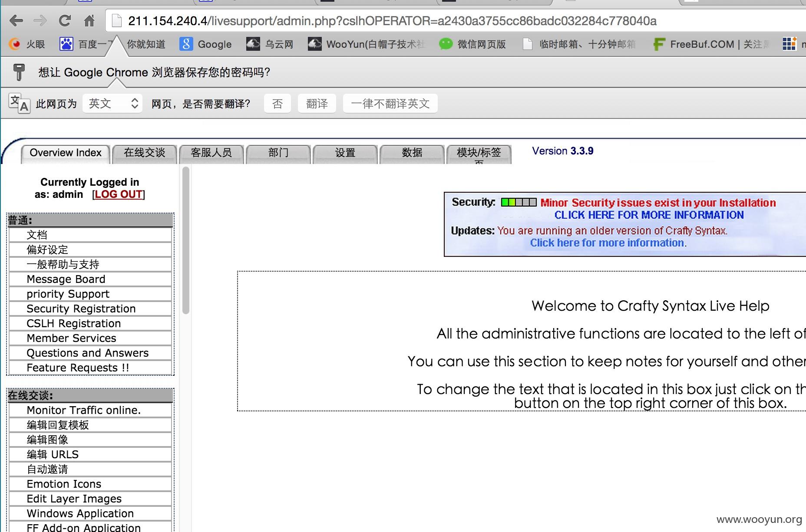This screenshot has width=806, height=532.
Task: Click the 在线交谈: section header
Action: tap(90, 396)
